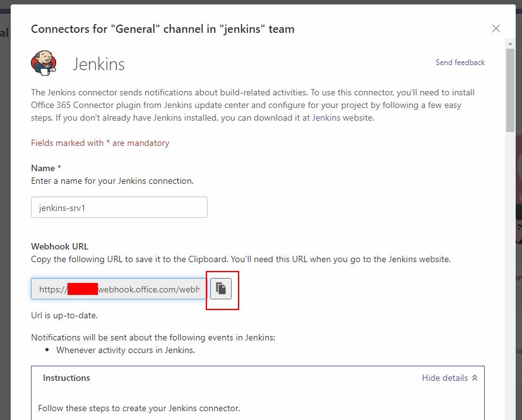This screenshot has height=420, width=522.
Task: Click the double-chevron beside Hide details
Action: [x=473, y=378]
